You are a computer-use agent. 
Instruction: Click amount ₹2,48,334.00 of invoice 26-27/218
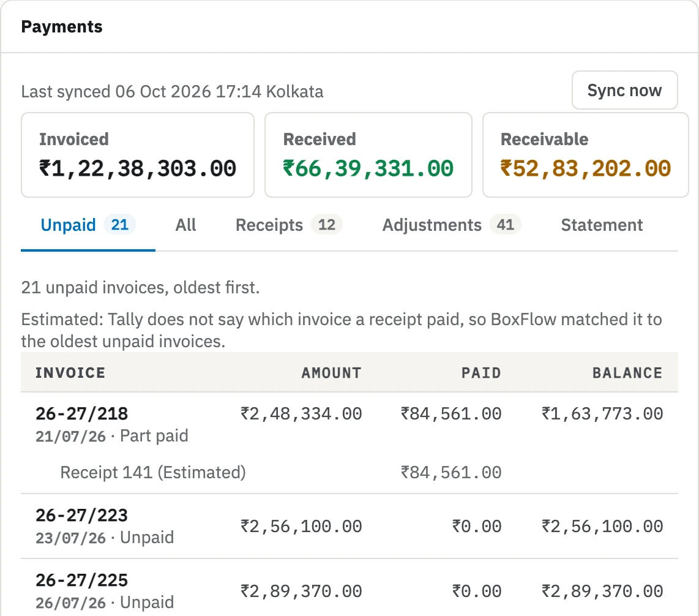[x=301, y=414]
